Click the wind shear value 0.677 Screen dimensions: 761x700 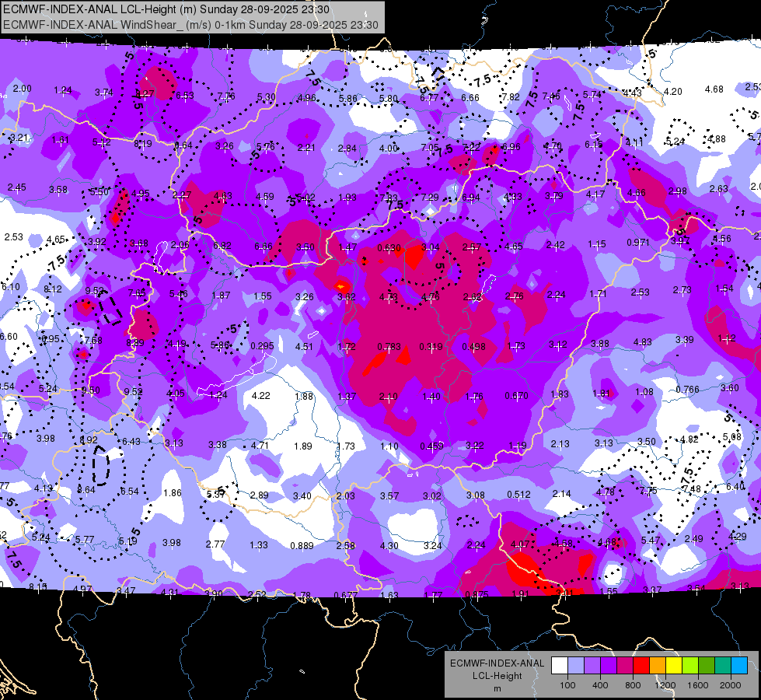click(346, 595)
